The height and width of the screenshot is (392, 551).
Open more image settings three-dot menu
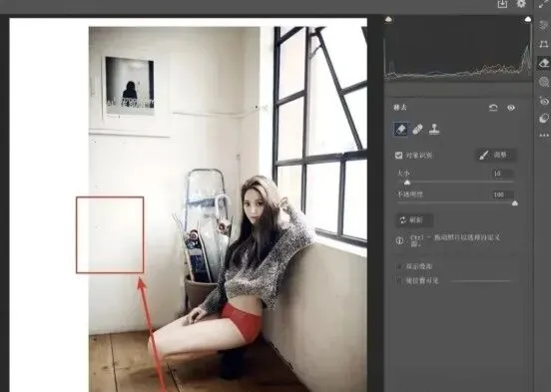(x=544, y=136)
